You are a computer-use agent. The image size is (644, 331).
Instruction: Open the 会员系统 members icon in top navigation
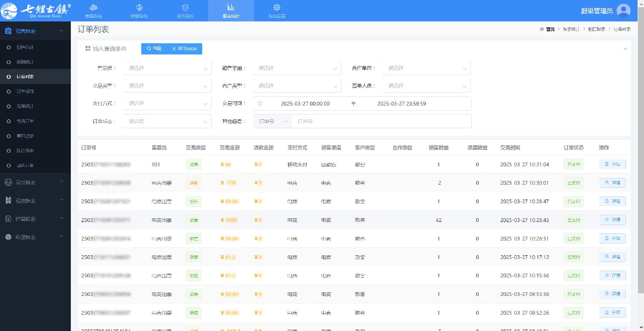coord(185,8)
